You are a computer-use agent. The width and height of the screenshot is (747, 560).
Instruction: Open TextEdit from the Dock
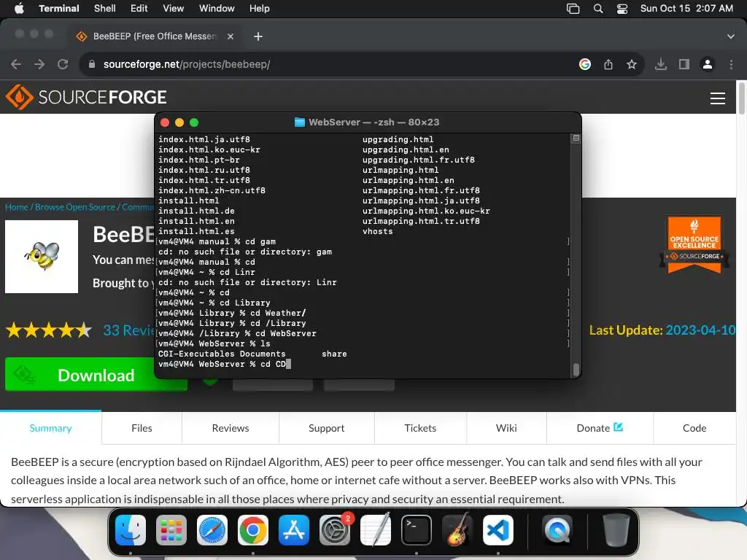[x=376, y=530]
